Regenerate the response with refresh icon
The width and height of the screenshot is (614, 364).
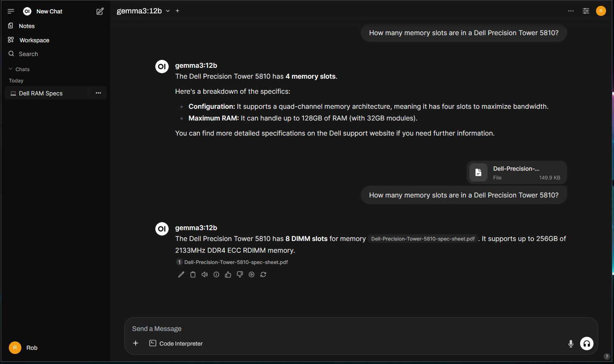[x=263, y=274]
